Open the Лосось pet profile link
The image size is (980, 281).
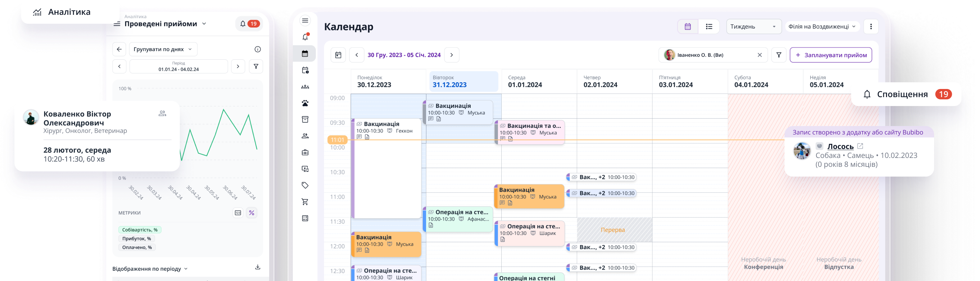tap(840, 146)
